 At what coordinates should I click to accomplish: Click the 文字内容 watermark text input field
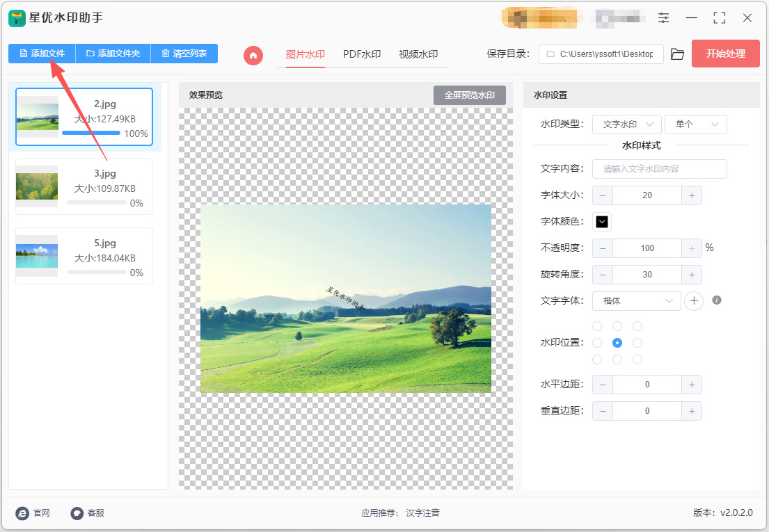[x=659, y=169]
